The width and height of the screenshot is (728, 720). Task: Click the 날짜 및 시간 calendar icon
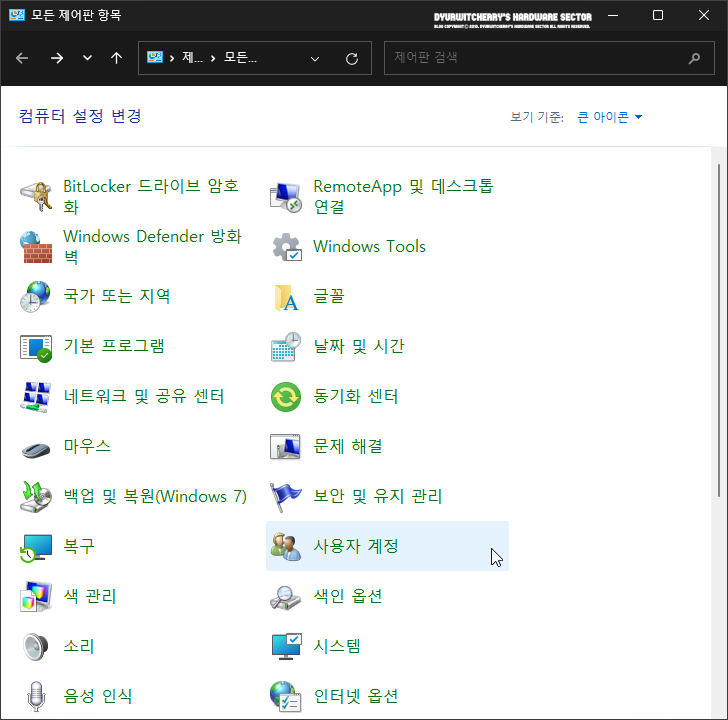[x=286, y=347]
